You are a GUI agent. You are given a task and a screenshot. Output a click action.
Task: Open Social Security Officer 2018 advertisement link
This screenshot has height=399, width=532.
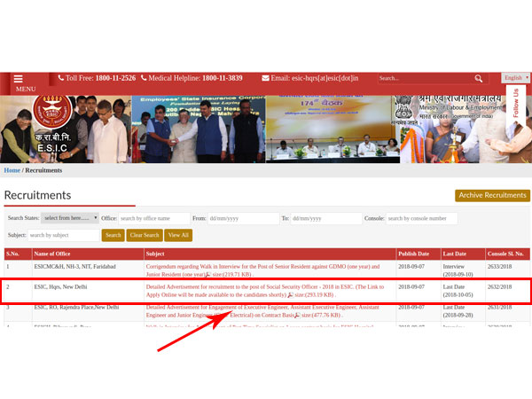tap(265, 291)
